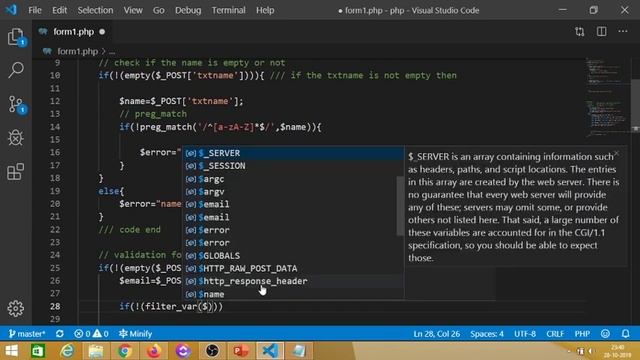This screenshot has width=640, height=360.
Task: Change language mode via PHP
Action: [x=582, y=333]
